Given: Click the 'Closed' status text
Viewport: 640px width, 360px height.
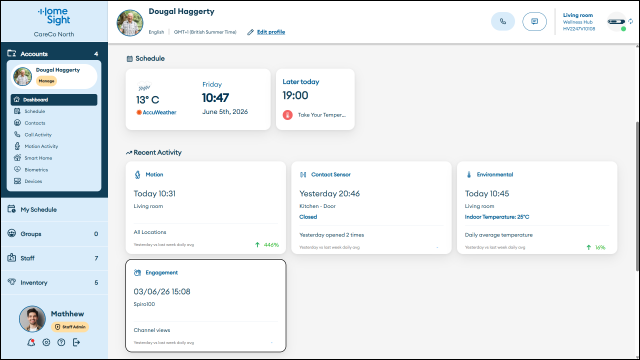Looking at the screenshot, I should click(x=308, y=217).
